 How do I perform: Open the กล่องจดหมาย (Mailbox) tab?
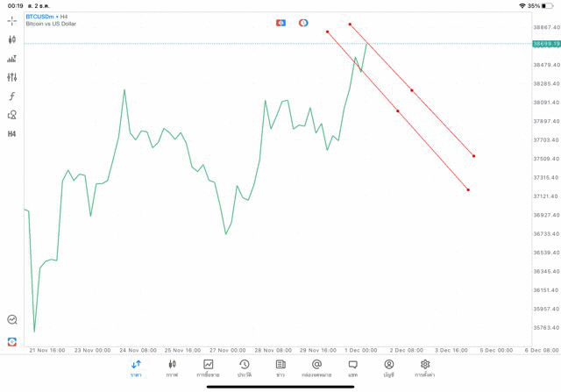click(x=316, y=368)
